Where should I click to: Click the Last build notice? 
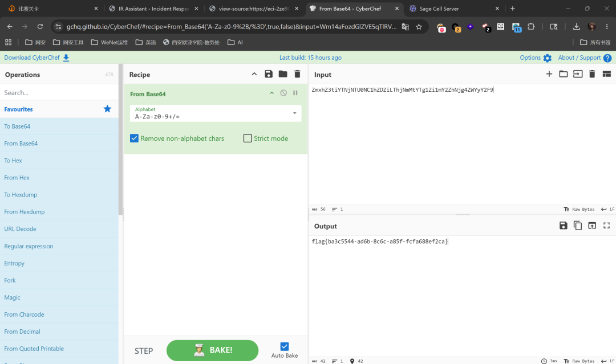(310, 58)
